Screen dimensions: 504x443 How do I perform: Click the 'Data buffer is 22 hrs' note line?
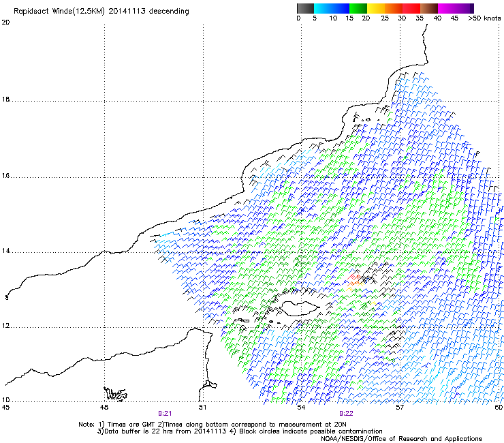[x=240, y=431]
